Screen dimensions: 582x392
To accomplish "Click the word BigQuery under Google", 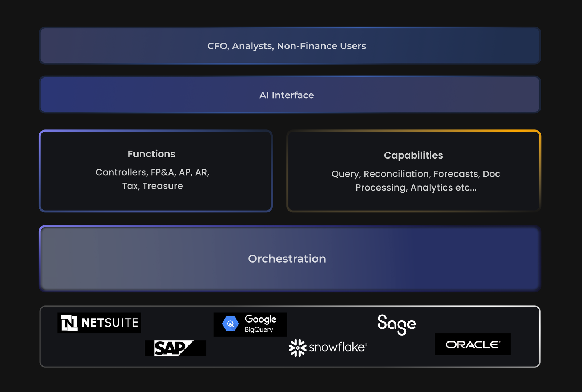I will click(259, 330).
